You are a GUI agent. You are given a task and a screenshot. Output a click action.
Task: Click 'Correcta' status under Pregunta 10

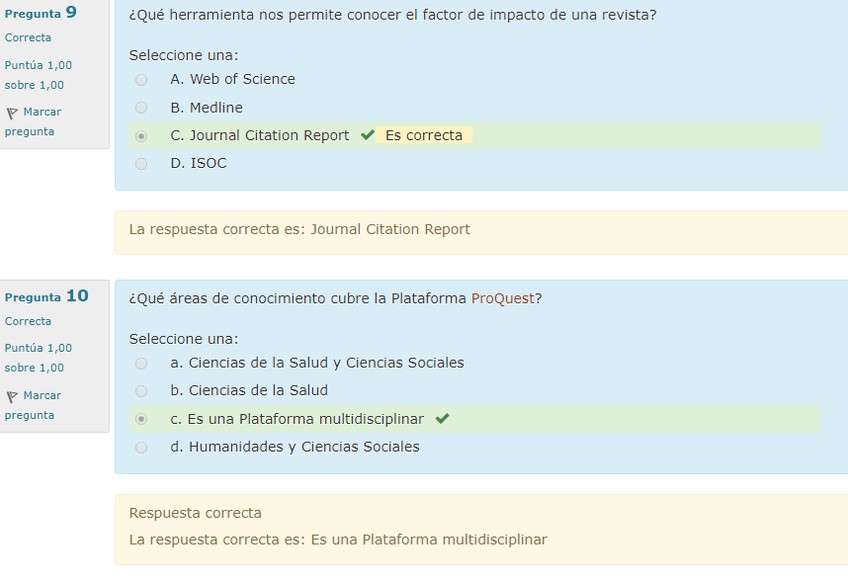coord(28,321)
